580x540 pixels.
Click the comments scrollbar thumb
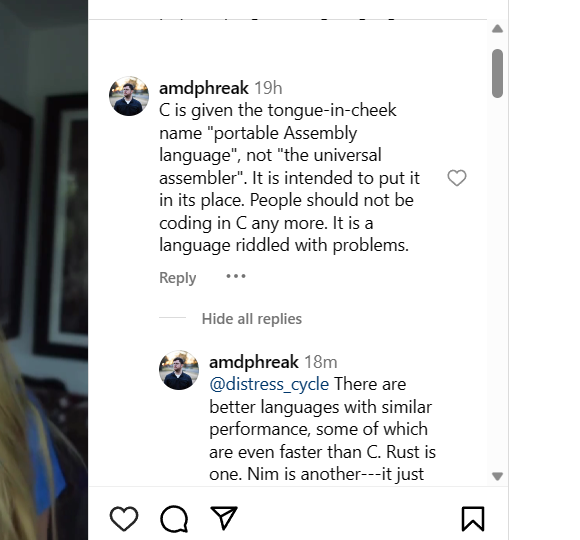click(x=498, y=73)
